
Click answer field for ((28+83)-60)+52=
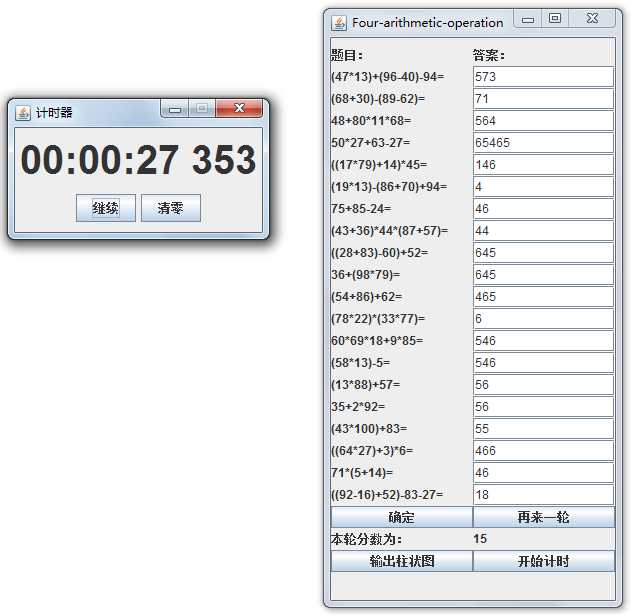tap(543, 253)
